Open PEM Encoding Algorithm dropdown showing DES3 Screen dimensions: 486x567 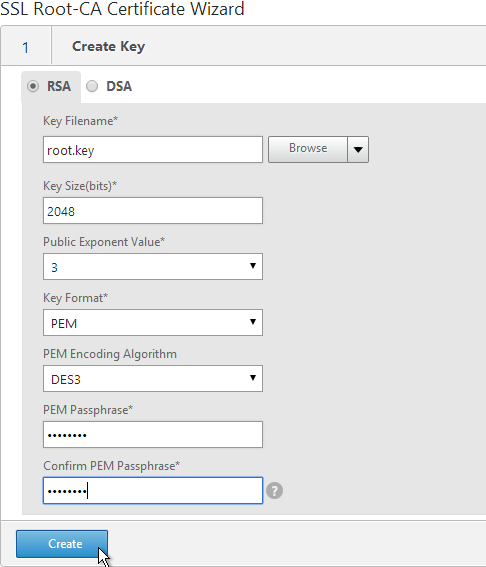coord(153,379)
